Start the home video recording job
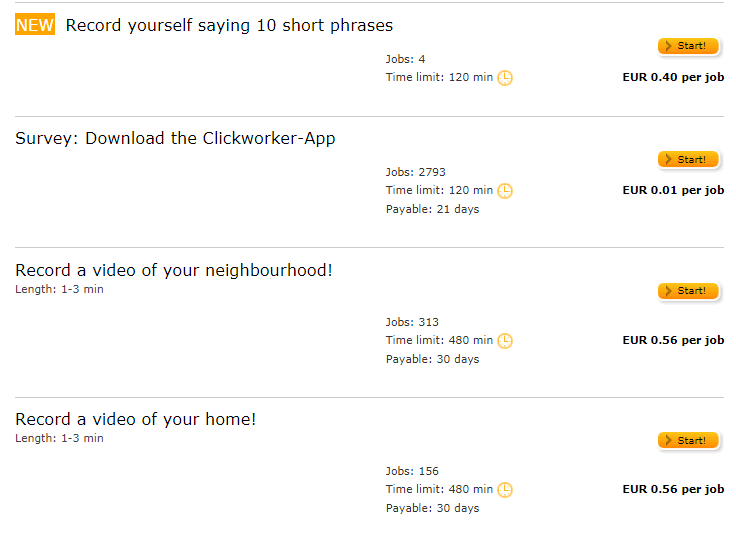Viewport: 736px width, 535px height. [688, 441]
